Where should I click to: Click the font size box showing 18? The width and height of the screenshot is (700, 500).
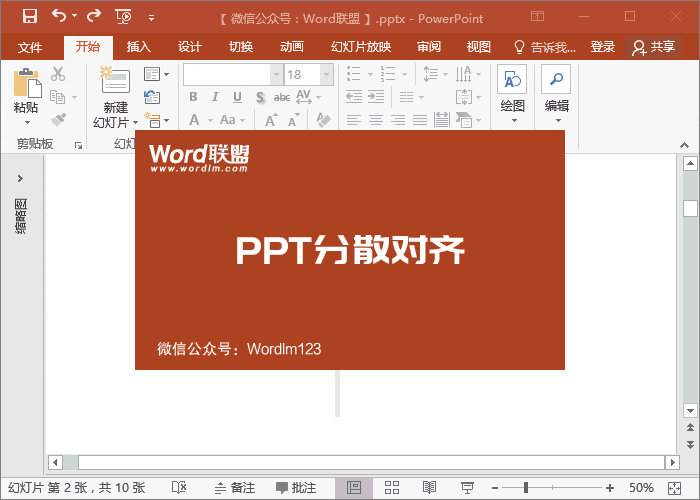(302, 75)
